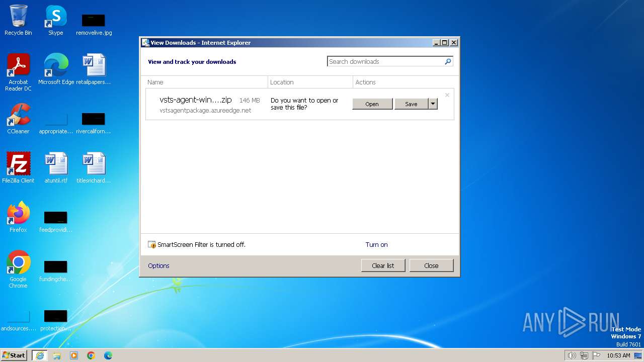Click vstsagentpackage.azureedge.net source text
This screenshot has width=644, height=362.
[x=205, y=111]
